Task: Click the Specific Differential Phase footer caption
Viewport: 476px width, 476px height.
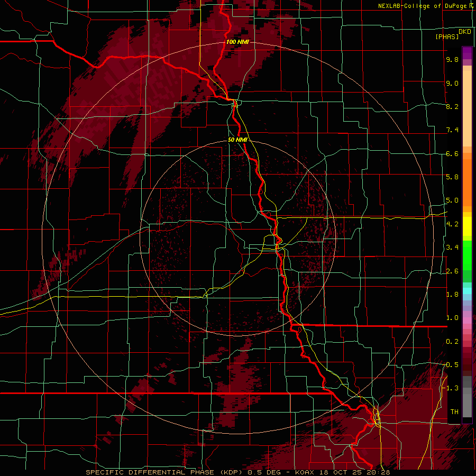Action: point(237,472)
